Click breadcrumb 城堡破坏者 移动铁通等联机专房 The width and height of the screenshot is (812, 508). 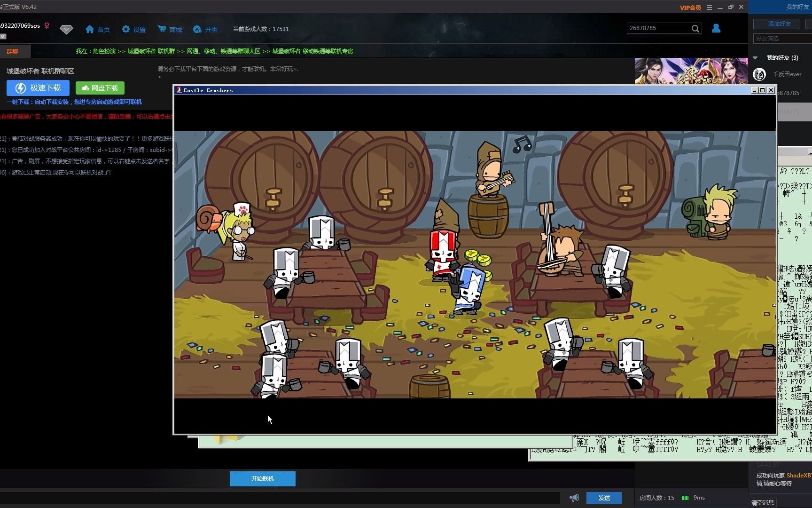tap(313, 51)
